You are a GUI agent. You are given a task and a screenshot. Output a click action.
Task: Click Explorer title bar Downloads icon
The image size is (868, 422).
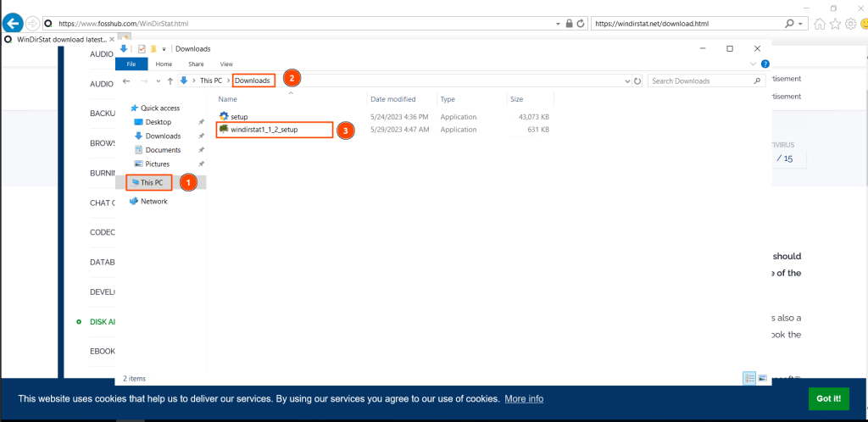pyautogui.click(x=124, y=48)
